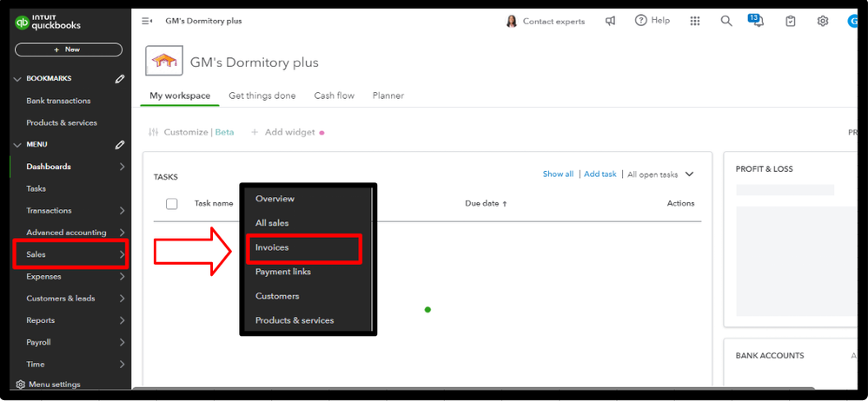Click the PROFIT & LOSS widget title
The image size is (868, 401).
[764, 168]
